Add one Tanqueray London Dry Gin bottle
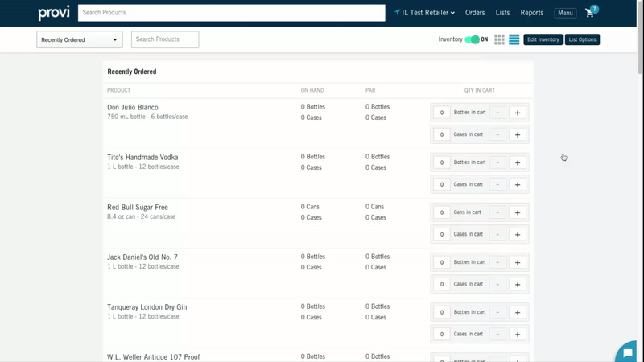Screen dimensions: 644x362 [x=518, y=312]
